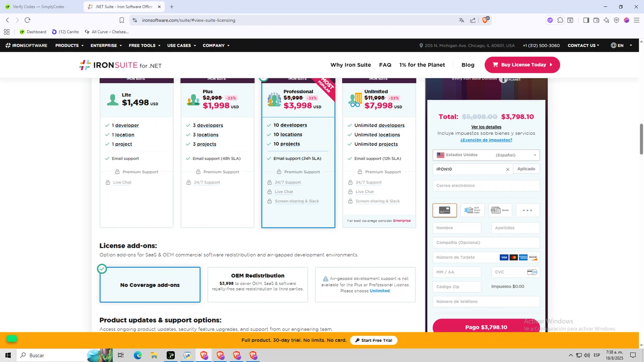This screenshot has width=644, height=362.
Task: Open the Estados Unidos country dropdown
Action: [486, 155]
